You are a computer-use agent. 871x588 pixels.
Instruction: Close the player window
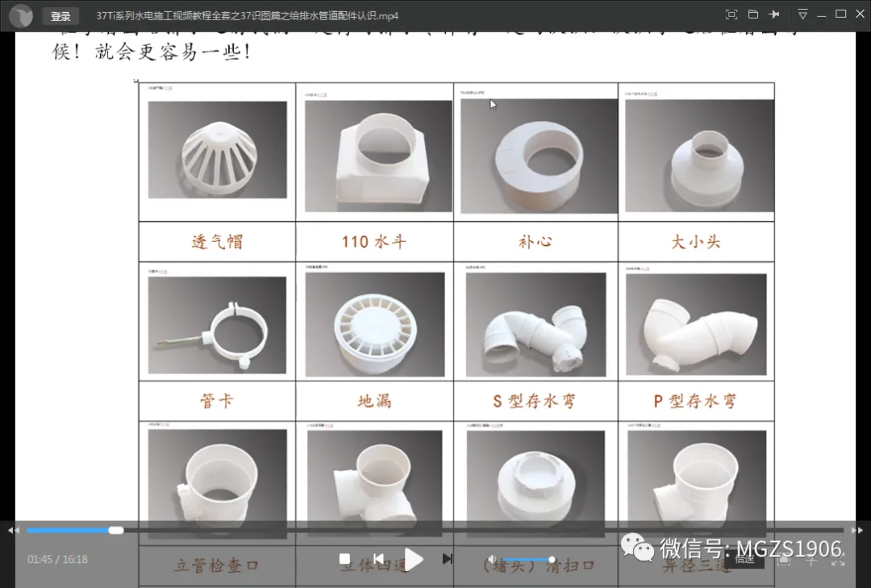pyautogui.click(x=860, y=14)
